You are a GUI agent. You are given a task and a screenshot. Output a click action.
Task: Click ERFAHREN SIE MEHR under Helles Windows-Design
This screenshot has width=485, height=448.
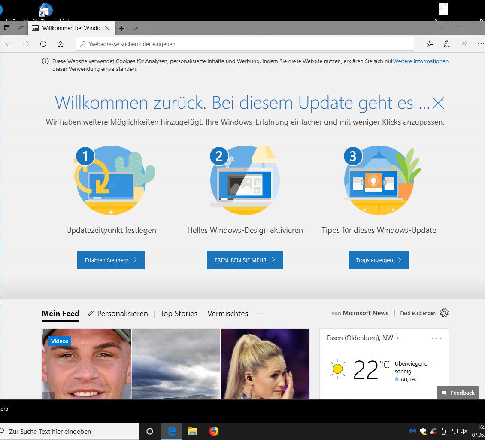pyautogui.click(x=245, y=260)
